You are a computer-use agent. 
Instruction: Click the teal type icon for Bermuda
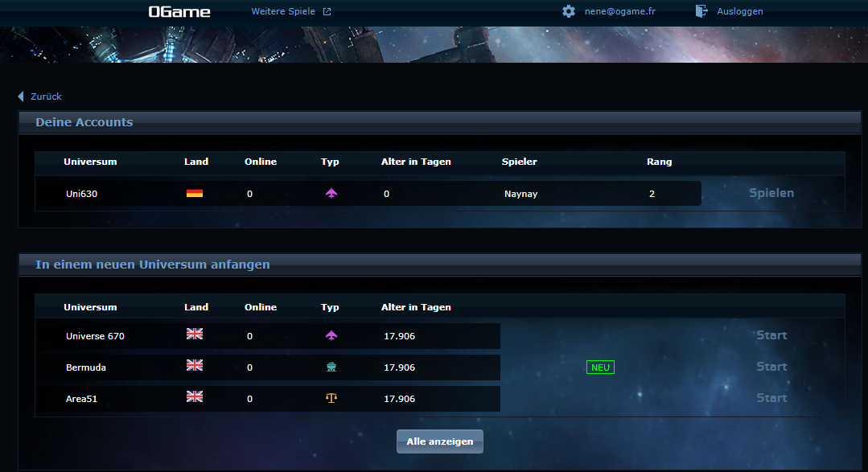coord(331,367)
